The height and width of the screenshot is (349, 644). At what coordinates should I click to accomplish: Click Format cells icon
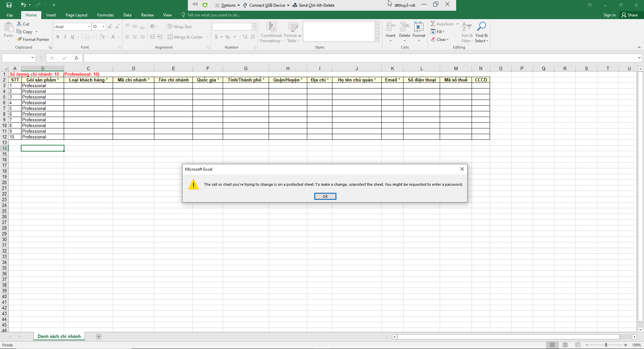pyautogui.click(x=419, y=27)
